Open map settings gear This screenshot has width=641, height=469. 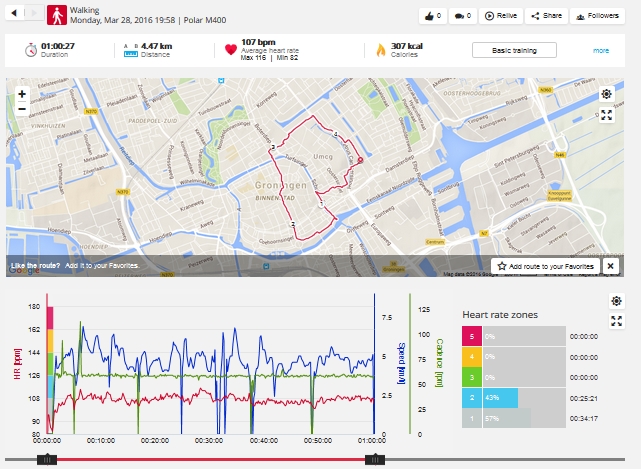(x=607, y=94)
